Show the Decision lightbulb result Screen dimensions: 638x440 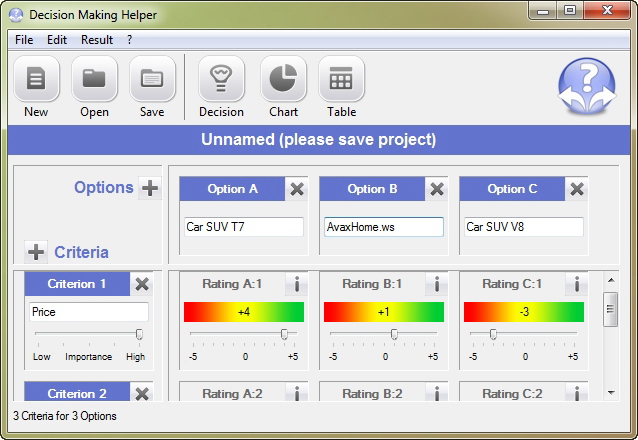click(221, 79)
